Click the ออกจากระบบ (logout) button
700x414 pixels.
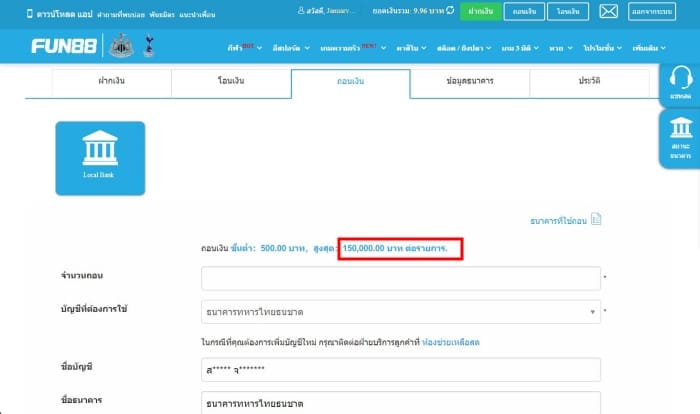pyautogui.click(x=652, y=11)
